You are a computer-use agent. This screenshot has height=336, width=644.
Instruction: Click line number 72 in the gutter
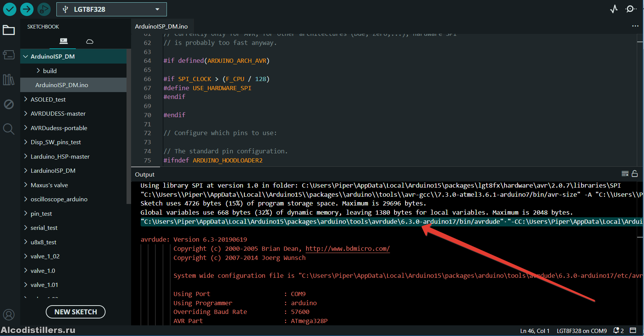coord(147,133)
